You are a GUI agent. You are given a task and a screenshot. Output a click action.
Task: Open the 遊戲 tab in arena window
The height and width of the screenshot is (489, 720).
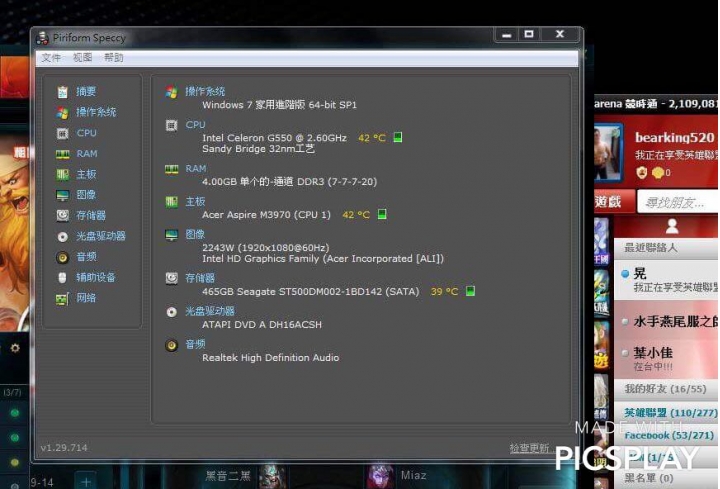click(614, 202)
